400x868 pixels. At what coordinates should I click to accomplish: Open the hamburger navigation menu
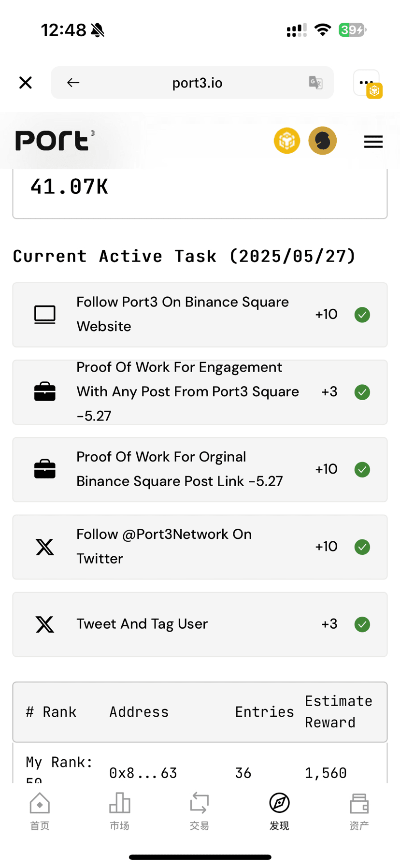(x=373, y=142)
